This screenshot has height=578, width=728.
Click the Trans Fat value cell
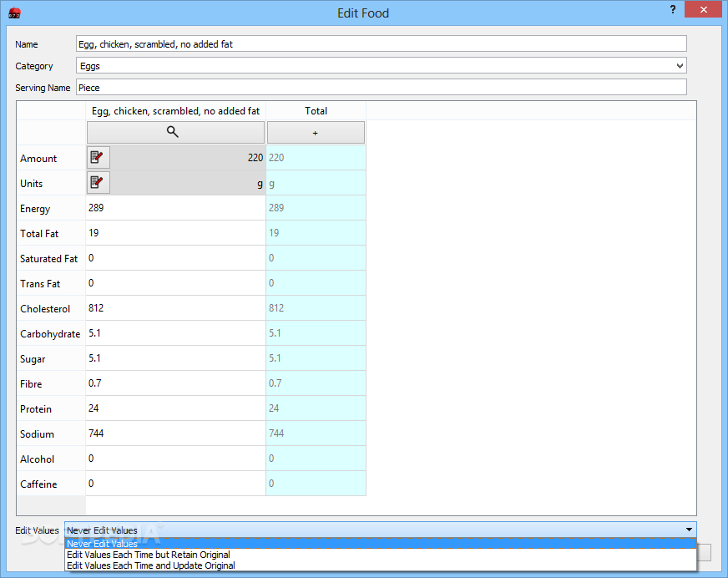pos(175,283)
